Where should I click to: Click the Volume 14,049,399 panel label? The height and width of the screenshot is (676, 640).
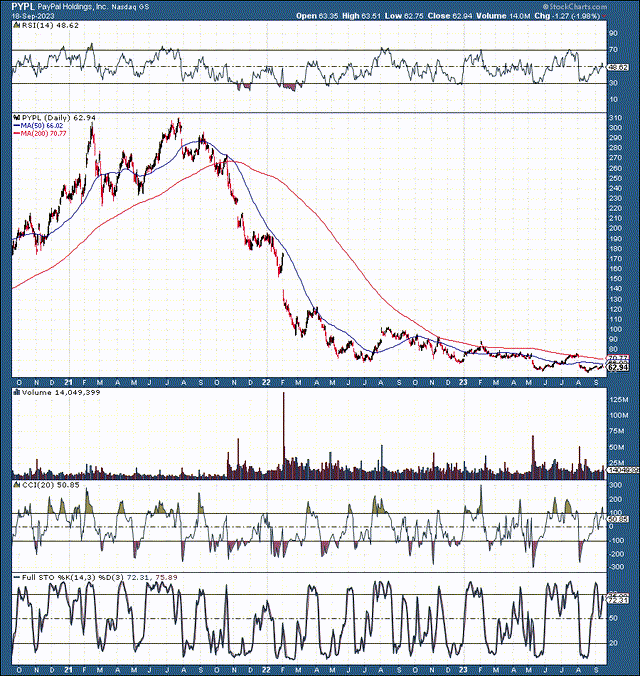(x=61, y=392)
